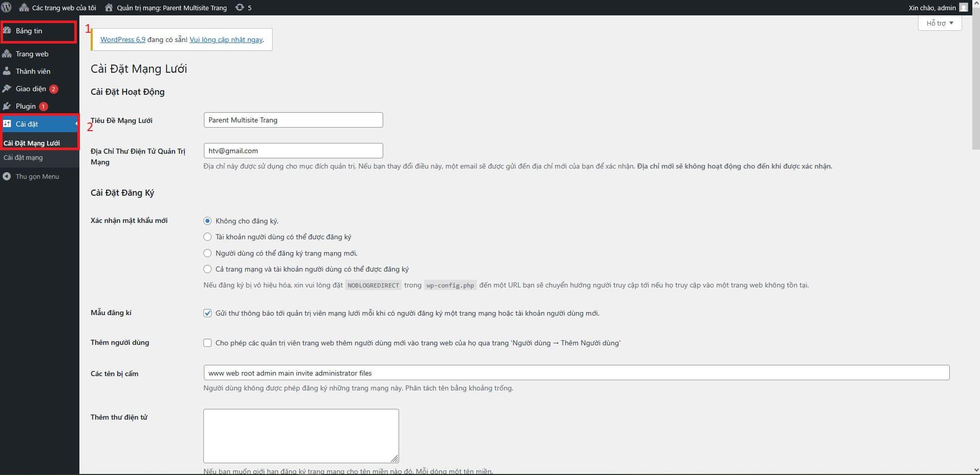Uncheck the Mẫu đăng kí notification checkbox
This screenshot has height=475, width=980.
click(207, 313)
